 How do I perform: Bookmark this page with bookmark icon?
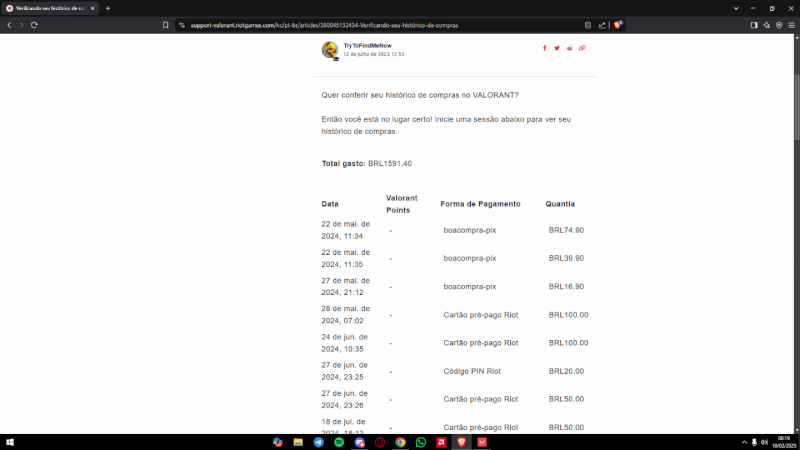point(165,25)
